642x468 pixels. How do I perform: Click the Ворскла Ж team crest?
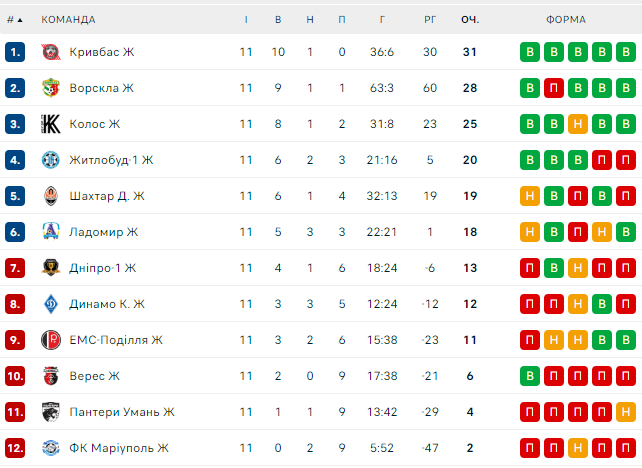click(51, 88)
